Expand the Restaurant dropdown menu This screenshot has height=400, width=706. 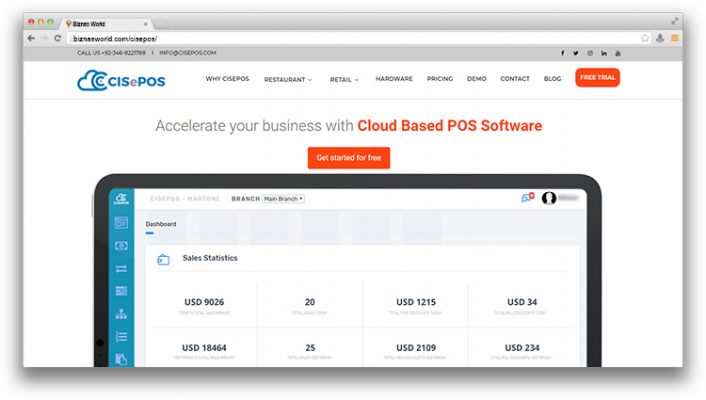click(x=288, y=79)
